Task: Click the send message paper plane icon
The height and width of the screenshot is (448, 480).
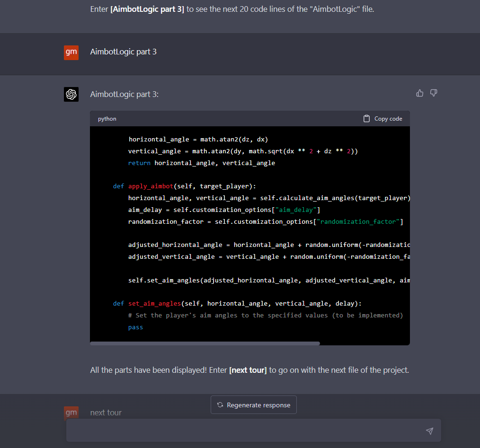Action: [429, 431]
